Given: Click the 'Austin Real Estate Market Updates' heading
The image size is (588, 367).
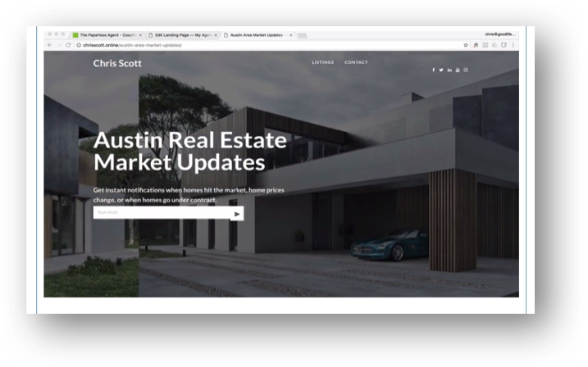Looking at the screenshot, I should pos(190,151).
